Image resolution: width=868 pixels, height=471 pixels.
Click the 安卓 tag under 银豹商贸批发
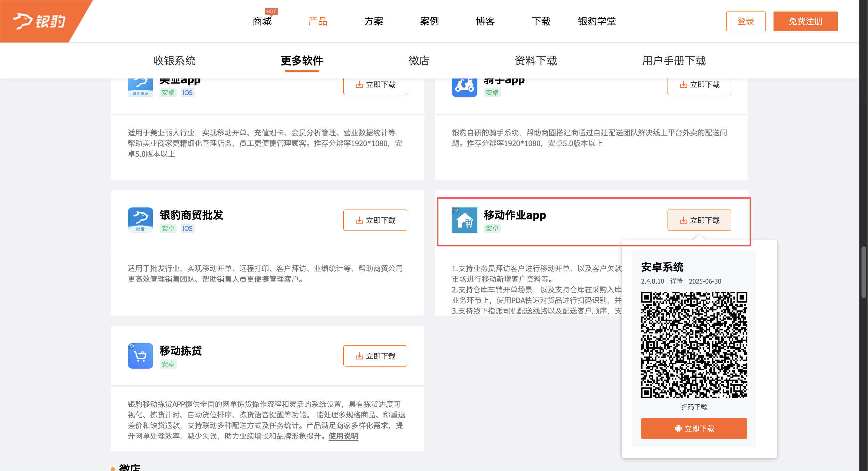tap(168, 228)
